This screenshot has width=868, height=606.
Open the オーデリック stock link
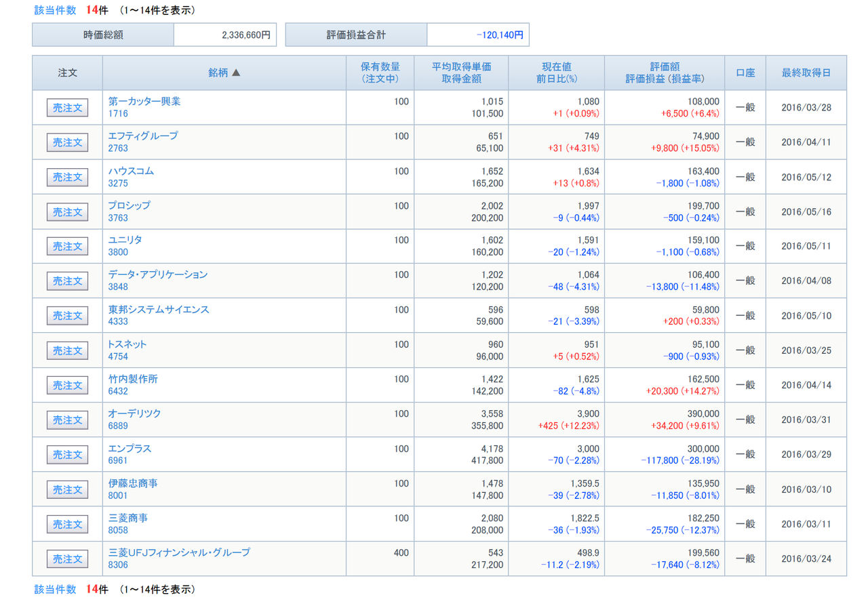[135, 413]
